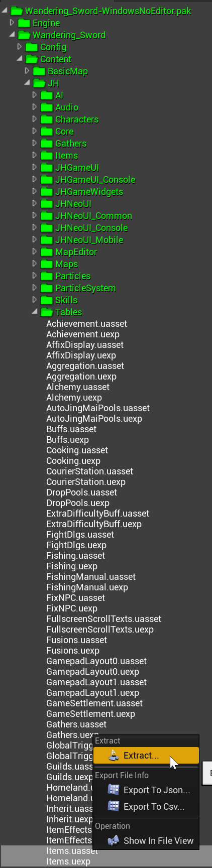Expand the Maps folder arrow
The image size is (212, 868).
pyautogui.click(x=35, y=264)
